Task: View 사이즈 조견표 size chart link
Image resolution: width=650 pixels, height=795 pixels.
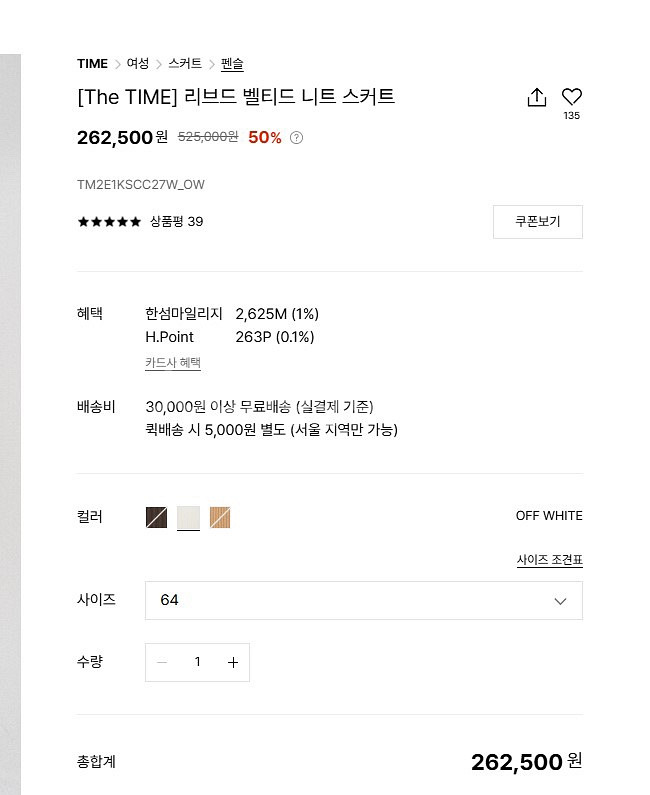Action: click(x=549, y=560)
